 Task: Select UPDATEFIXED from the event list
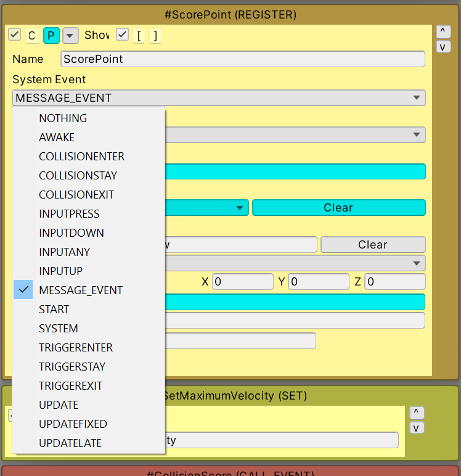pos(73,424)
